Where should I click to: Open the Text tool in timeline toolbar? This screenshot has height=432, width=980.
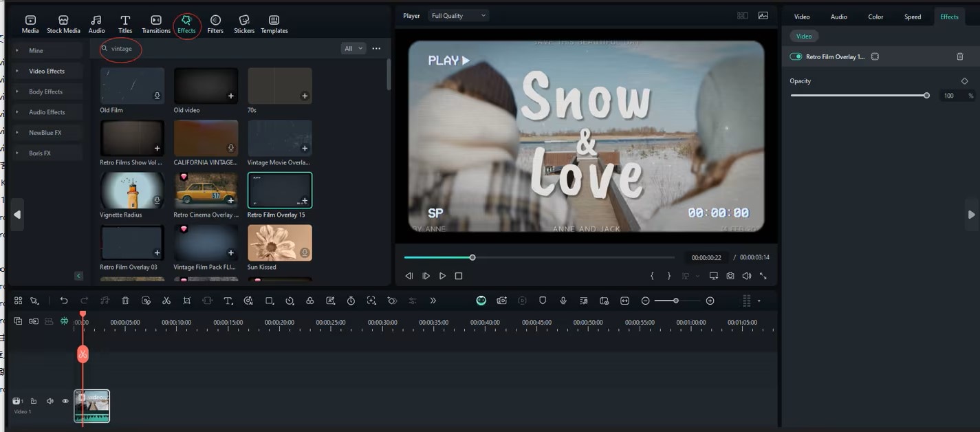228,301
